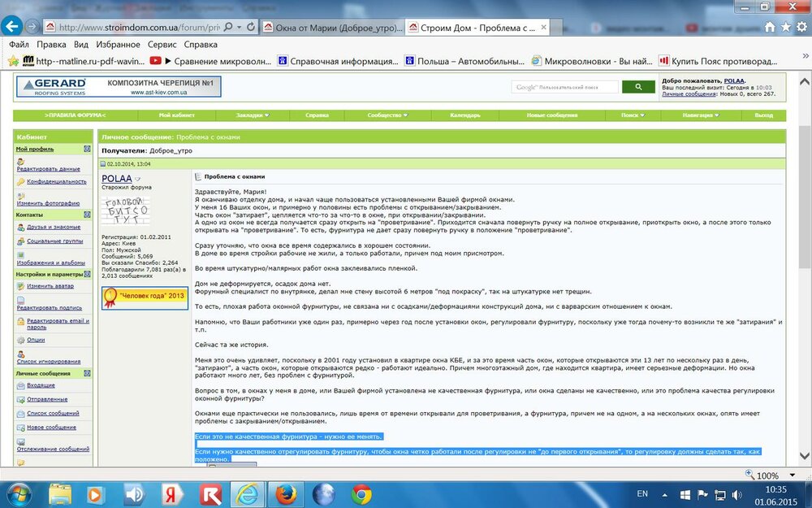The width and height of the screenshot is (812, 508).
Task: Open the Избранное menu
Action: click(x=118, y=45)
